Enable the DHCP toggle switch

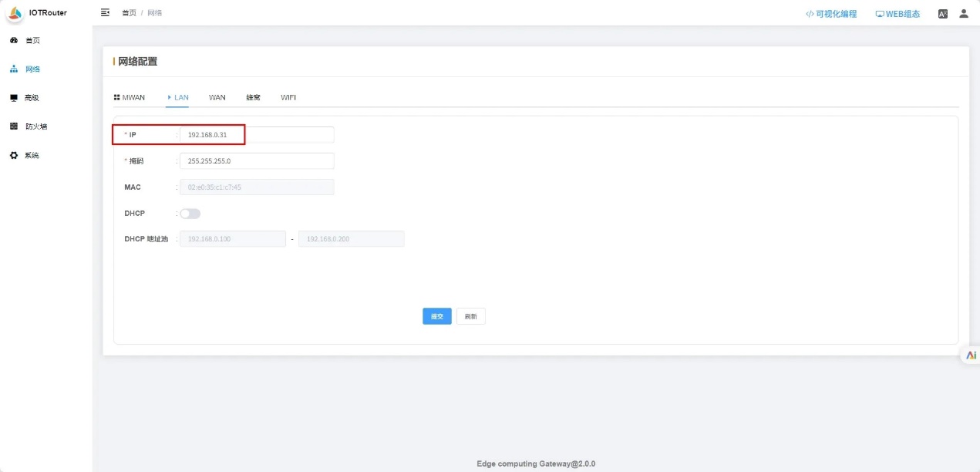190,214
